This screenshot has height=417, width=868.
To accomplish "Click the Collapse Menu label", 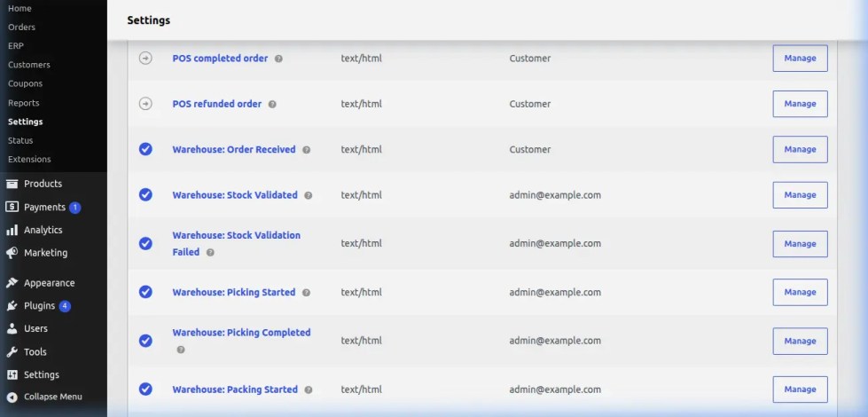I will (x=52, y=397).
